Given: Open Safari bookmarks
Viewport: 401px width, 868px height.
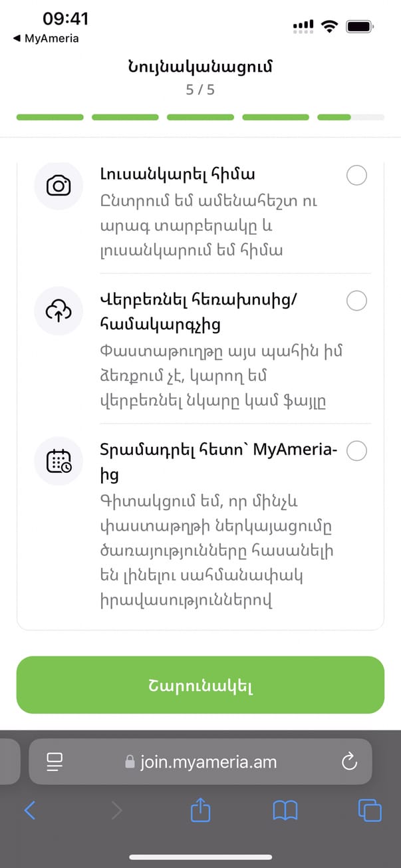Looking at the screenshot, I should click(x=285, y=810).
